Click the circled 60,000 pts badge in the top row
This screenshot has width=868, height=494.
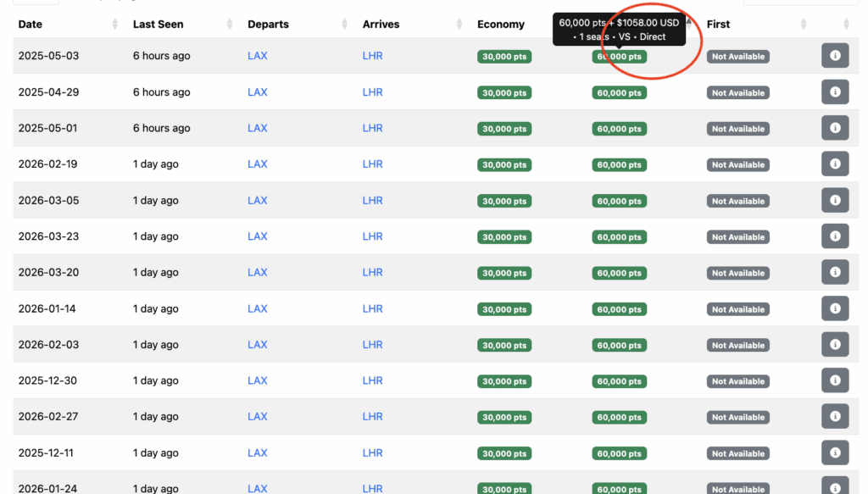[x=619, y=55]
